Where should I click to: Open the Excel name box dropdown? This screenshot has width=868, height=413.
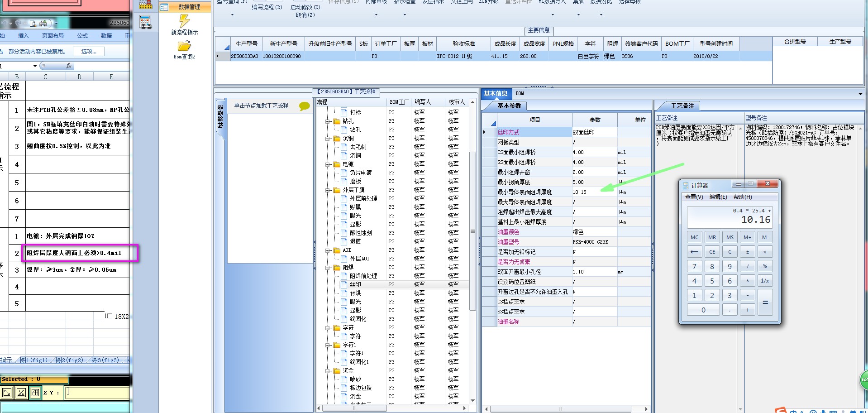tap(35, 66)
